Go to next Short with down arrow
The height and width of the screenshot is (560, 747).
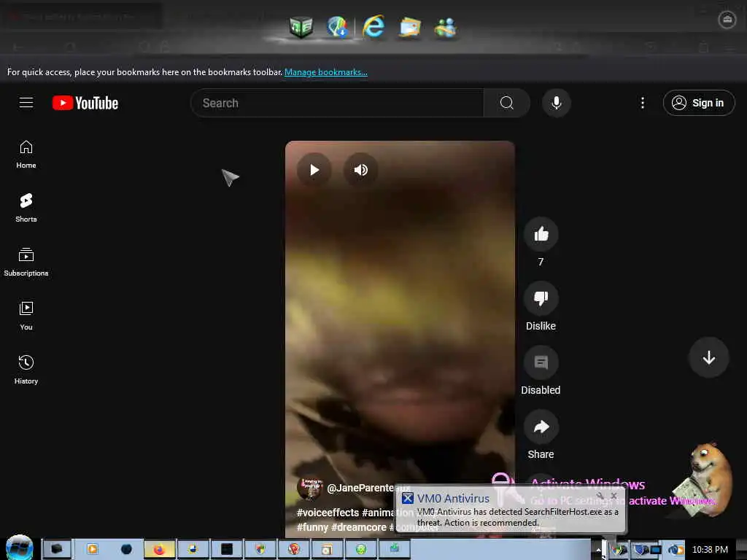pos(709,357)
